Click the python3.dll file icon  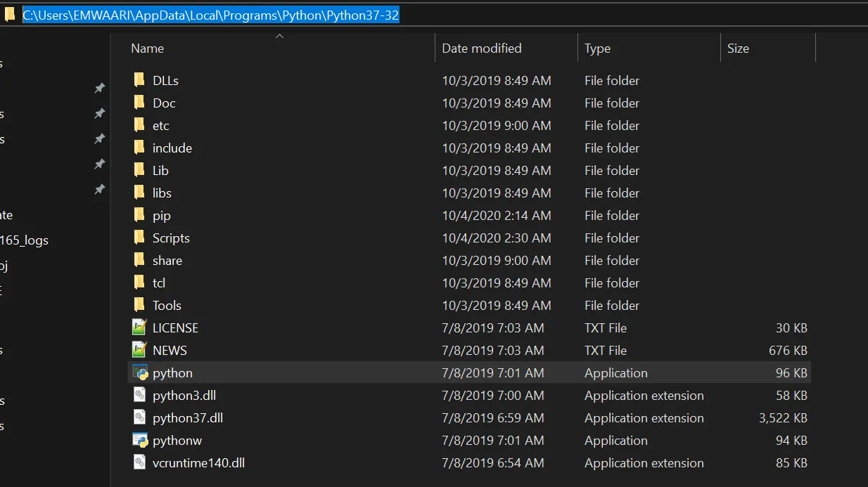(x=139, y=395)
